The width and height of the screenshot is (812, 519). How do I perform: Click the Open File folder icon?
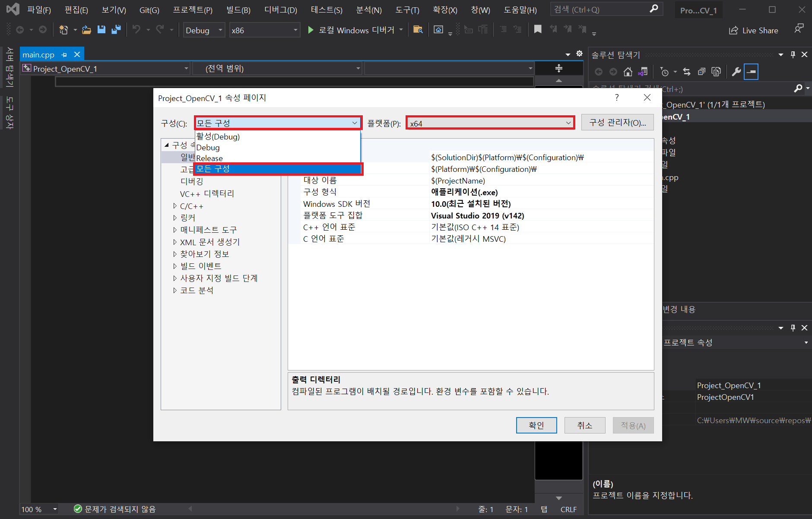click(86, 30)
